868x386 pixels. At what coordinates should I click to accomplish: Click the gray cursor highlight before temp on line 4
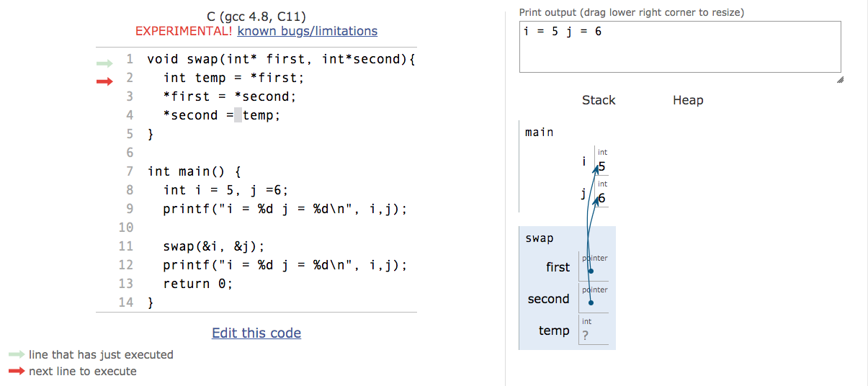click(x=238, y=115)
